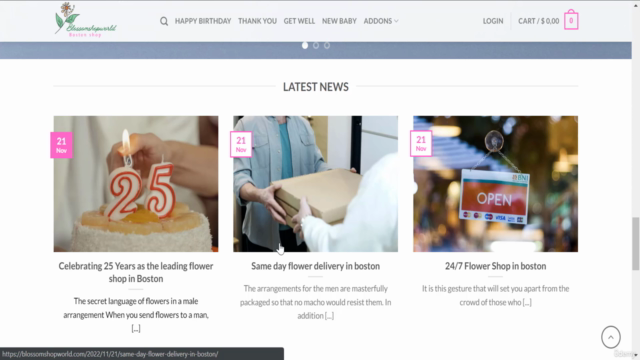The width and height of the screenshot is (640, 360).
Task: Open the package delivery photo thumbnail
Action: [x=316, y=184]
